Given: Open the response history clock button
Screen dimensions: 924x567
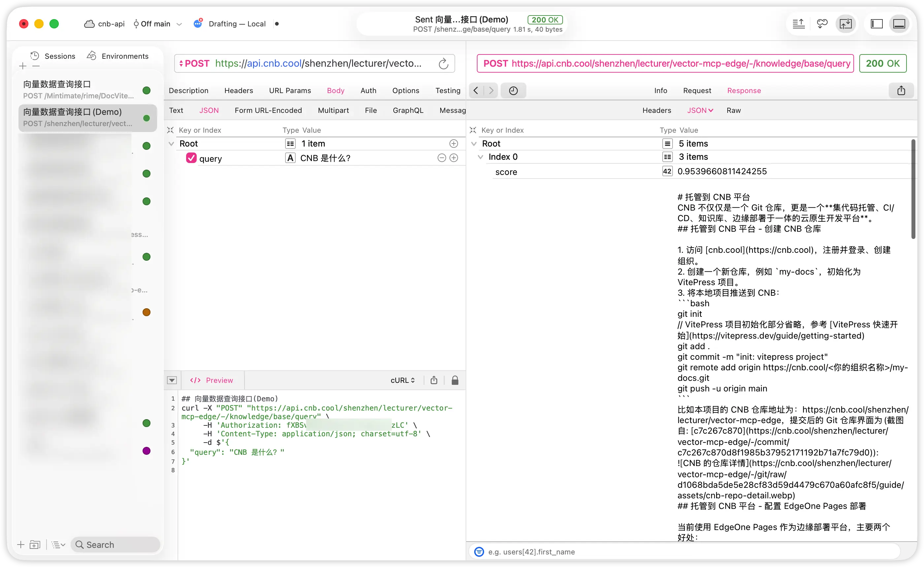Looking at the screenshot, I should pyautogui.click(x=513, y=90).
